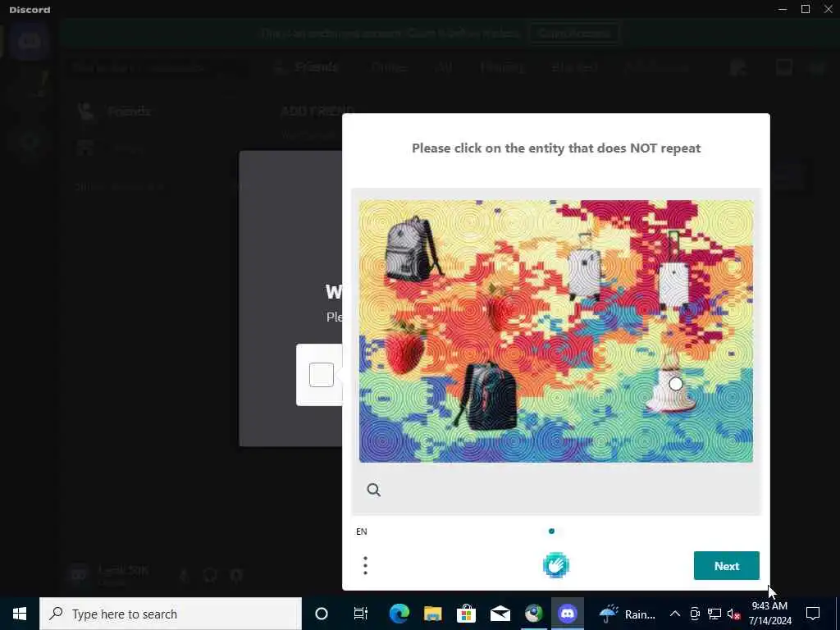840x630 pixels.
Task: Click the magnifier zoom icon below image
Action: [374, 490]
